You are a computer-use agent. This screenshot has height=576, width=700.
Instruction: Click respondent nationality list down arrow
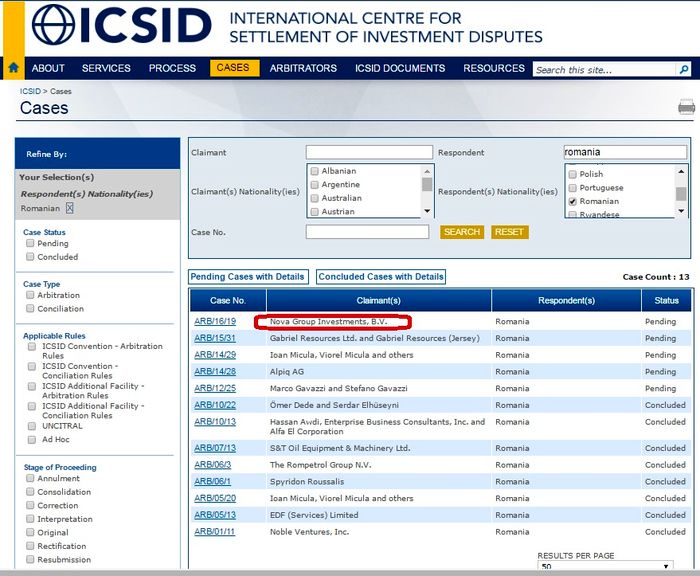pos(681,211)
